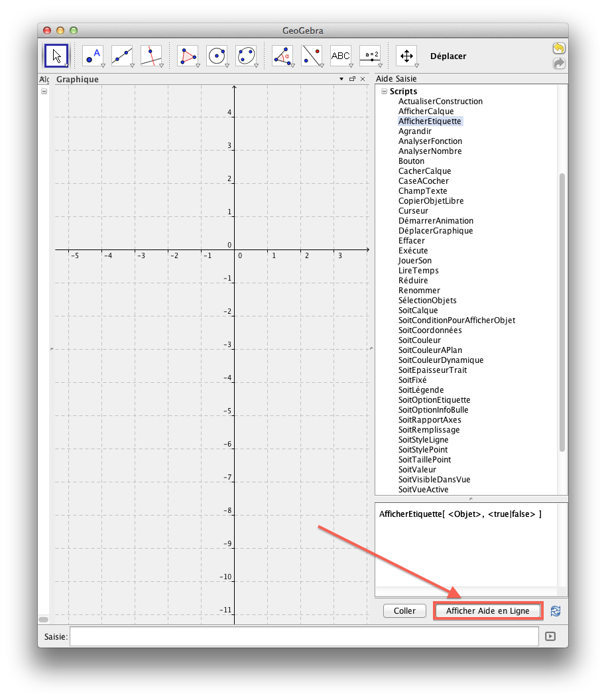This screenshot has height=700, width=606.
Task: Select SoitConditionPourAfficherObjet command
Action: 457,320
